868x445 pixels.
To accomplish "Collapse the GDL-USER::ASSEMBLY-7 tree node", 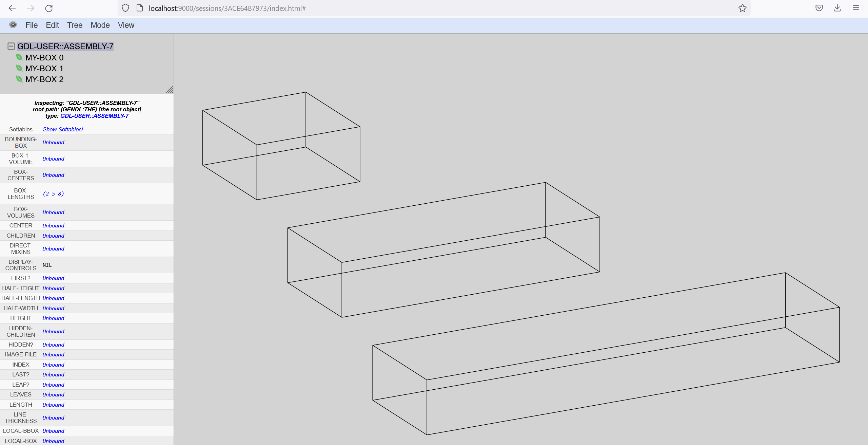I will click(11, 46).
